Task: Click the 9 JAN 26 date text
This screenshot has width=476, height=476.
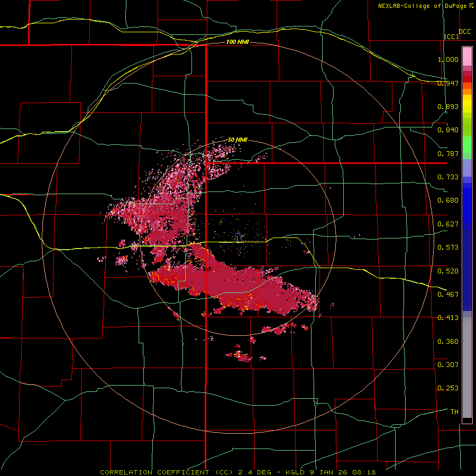Action: [x=329, y=472]
